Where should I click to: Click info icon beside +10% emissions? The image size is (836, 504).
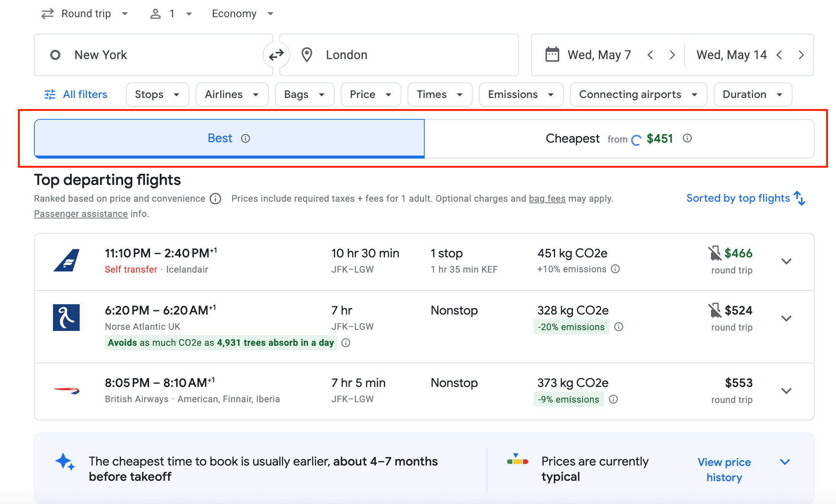pyautogui.click(x=615, y=269)
